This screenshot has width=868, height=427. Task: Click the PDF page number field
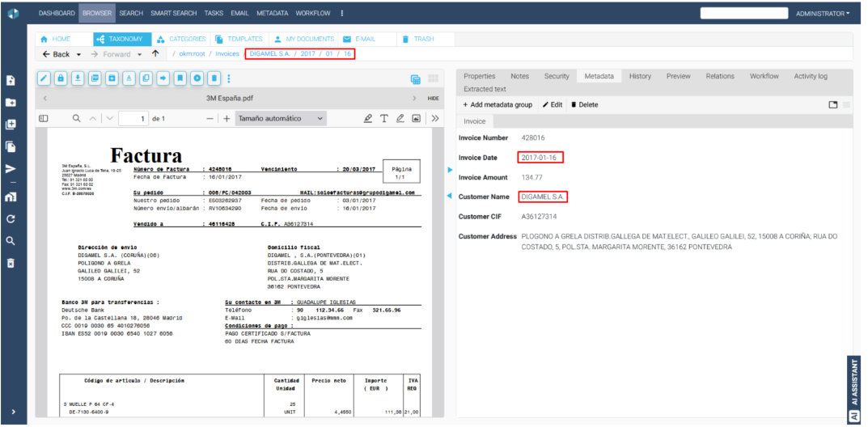(x=133, y=119)
